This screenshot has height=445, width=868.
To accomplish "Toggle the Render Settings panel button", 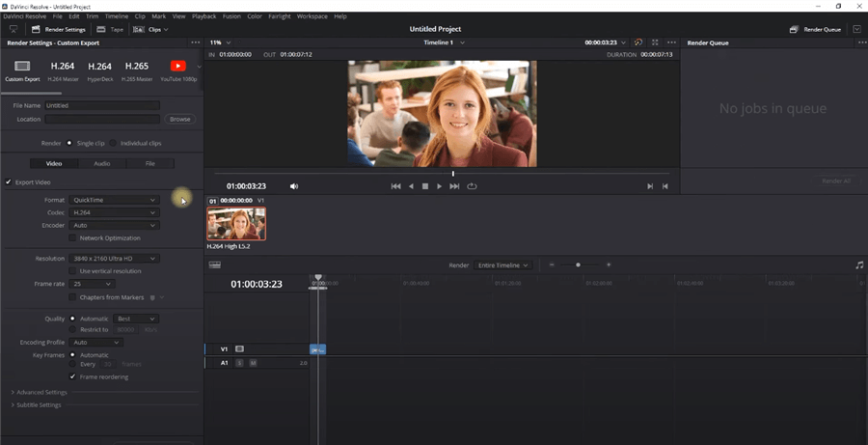I will click(59, 29).
